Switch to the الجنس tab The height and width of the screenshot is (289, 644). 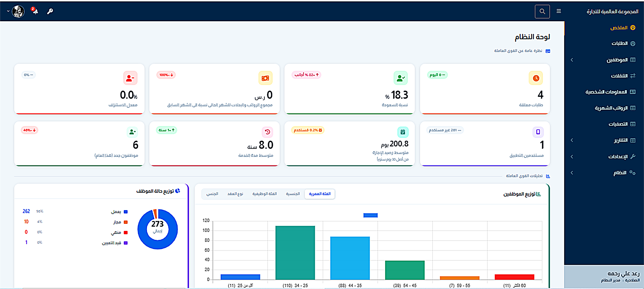[212, 194]
